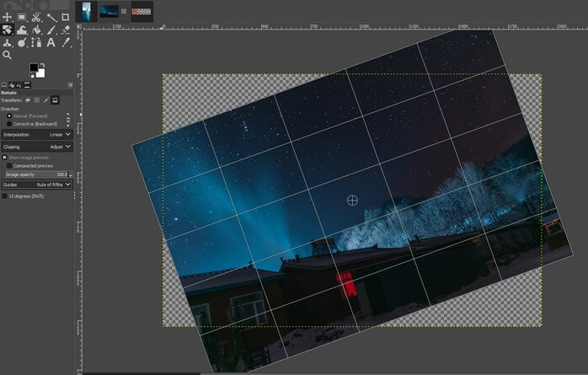Click Image opacity stepper arrows
588x375 pixels.
click(71, 174)
